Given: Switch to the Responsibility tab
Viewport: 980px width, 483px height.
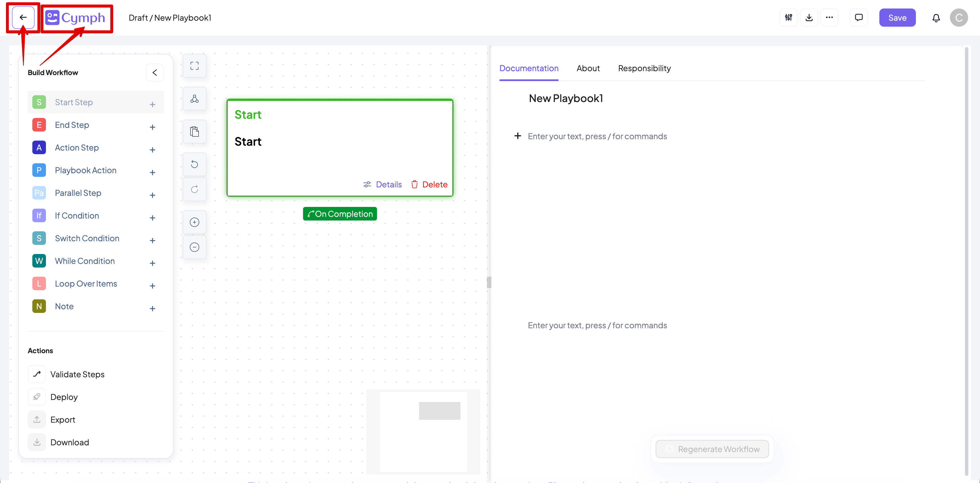Looking at the screenshot, I should (644, 68).
